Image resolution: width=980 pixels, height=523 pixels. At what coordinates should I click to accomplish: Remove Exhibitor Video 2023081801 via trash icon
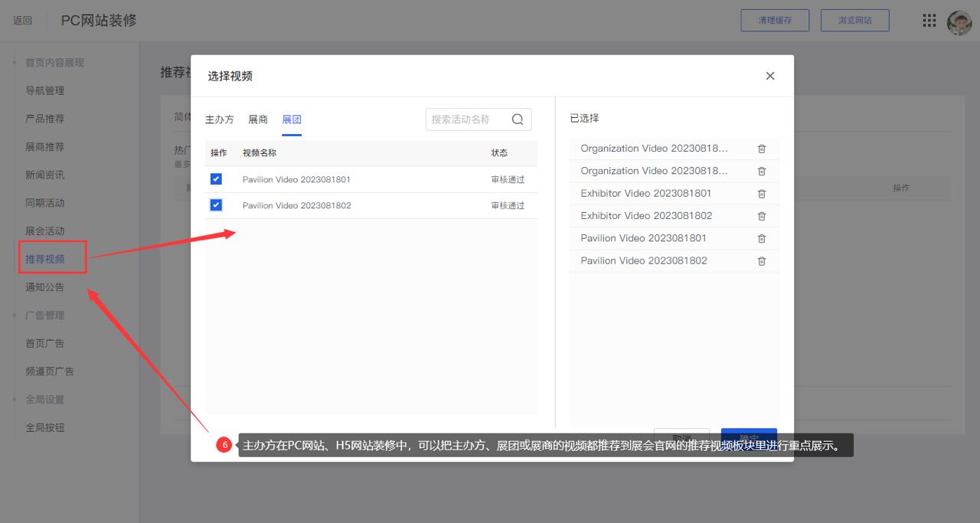click(x=761, y=194)
